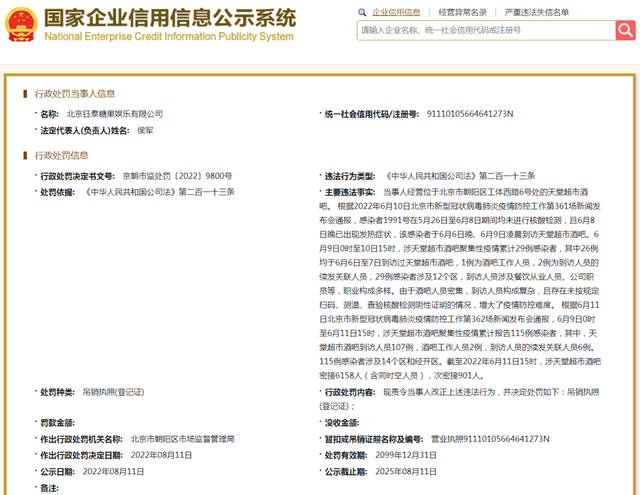Open the 严重违法失信名单 tab
This screenshot has width=640, height=495.
click(x=536, y=12)
